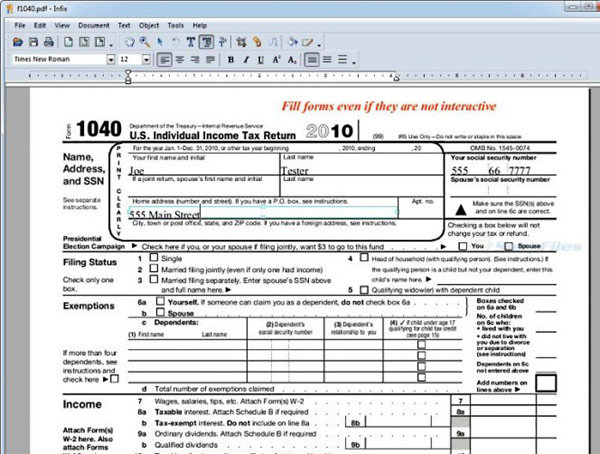
Task: Click the Open file folder icon
Action: (x=18, y=42)
